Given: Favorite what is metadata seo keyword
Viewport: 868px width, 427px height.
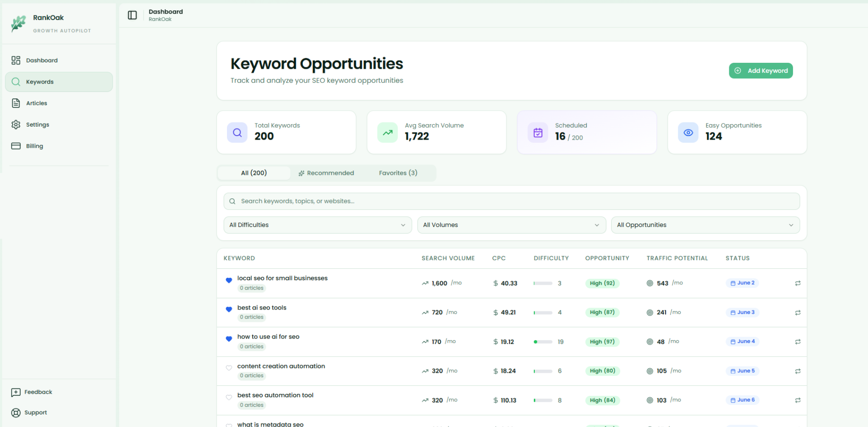Looking at the screenshot, I should pos(229,425).
